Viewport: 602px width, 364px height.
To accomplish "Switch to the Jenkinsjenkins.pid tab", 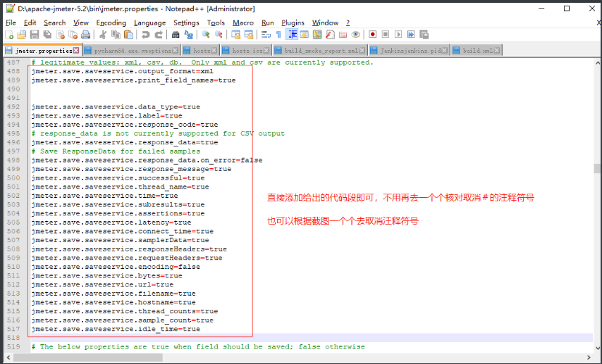I will (x=409, y=50).
